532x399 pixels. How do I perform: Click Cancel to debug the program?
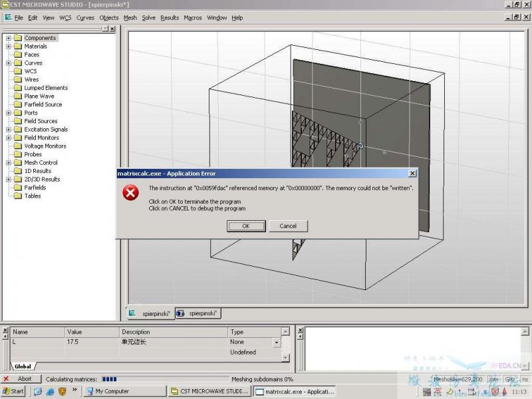pyautogui.click(x=288, y=226)
